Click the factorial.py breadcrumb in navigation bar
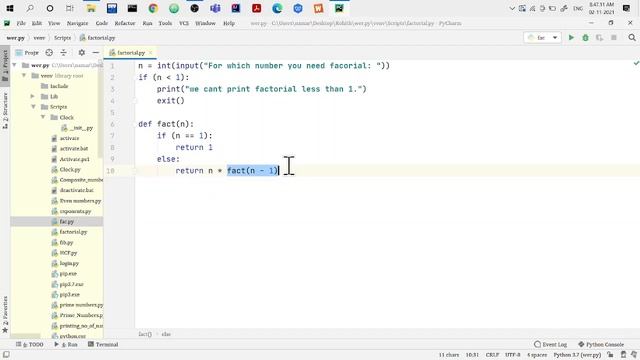 click(x=98, y=38)
